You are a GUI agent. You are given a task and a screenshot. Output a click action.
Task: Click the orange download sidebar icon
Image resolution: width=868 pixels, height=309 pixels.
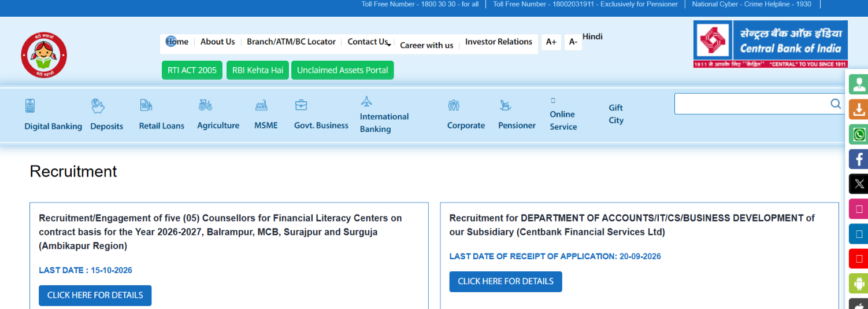859,109
